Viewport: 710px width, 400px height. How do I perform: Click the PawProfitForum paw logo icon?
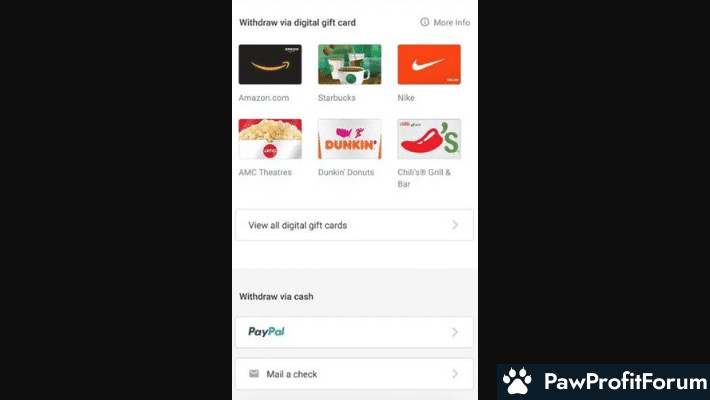click(x=517, y=381)
